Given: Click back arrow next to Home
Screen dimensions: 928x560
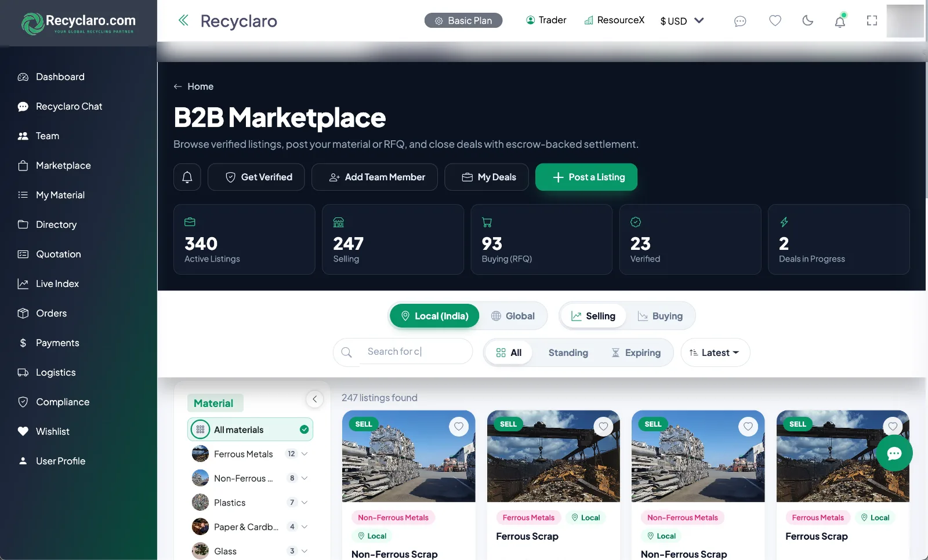Looking at the screenshot, I should [x=178, y=86].
